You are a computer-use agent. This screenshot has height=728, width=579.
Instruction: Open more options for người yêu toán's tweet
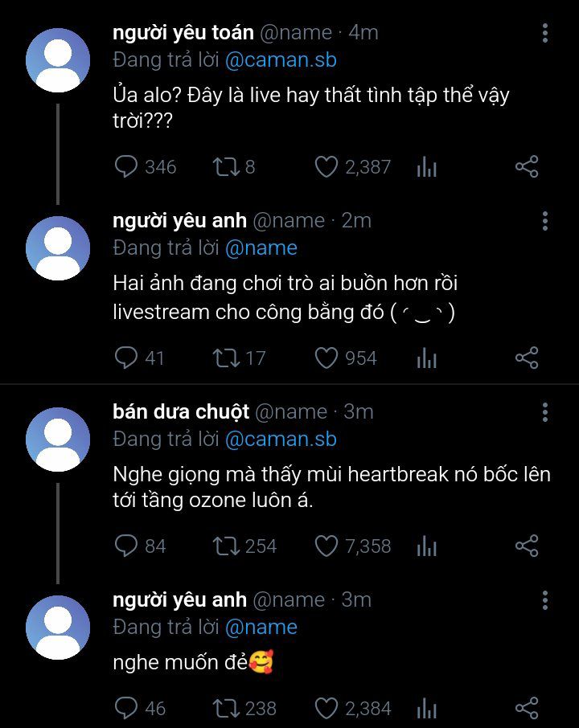[545, 33]
